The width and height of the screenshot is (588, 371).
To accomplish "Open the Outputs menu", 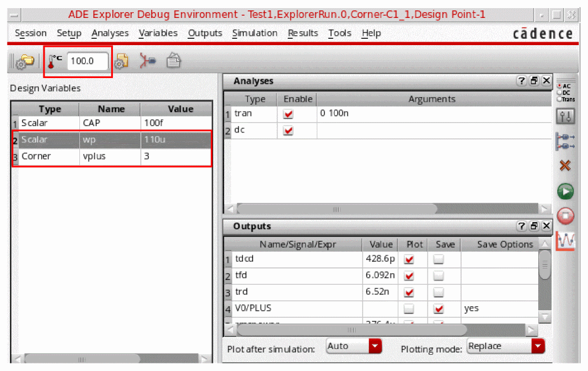I will coord(204,34).
